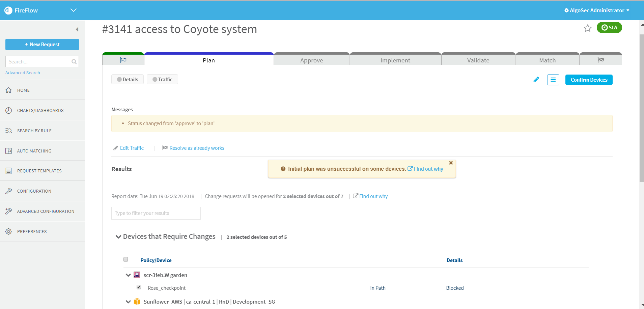Uncheck the Rose_checkpoint device checkbox

coord(139,287)
